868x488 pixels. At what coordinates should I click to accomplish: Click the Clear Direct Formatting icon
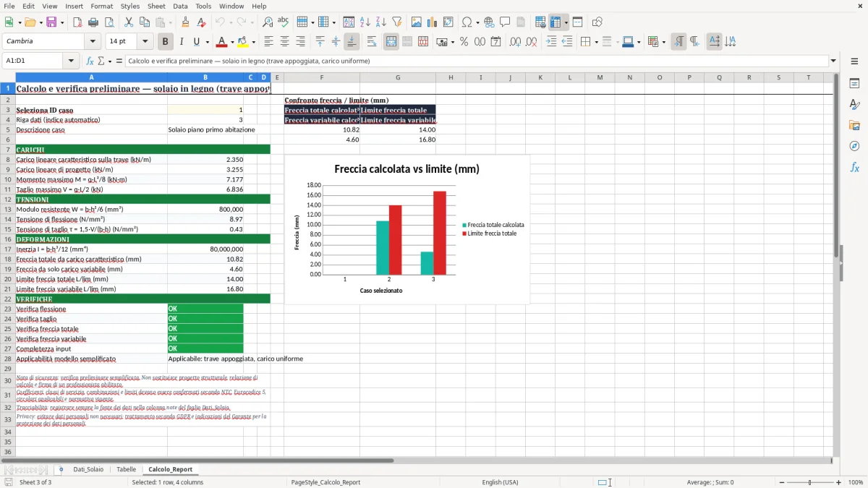[202, 22]
